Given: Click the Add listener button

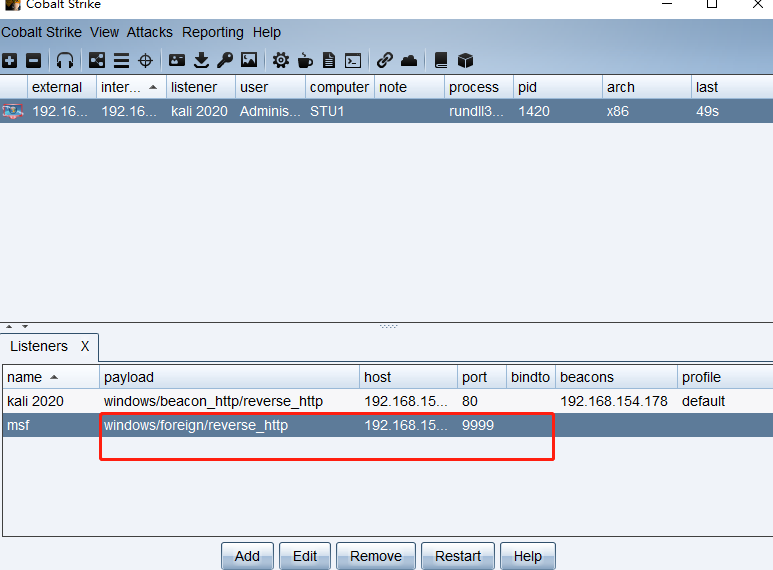Looking at the screenshot, I should (247, 556).
